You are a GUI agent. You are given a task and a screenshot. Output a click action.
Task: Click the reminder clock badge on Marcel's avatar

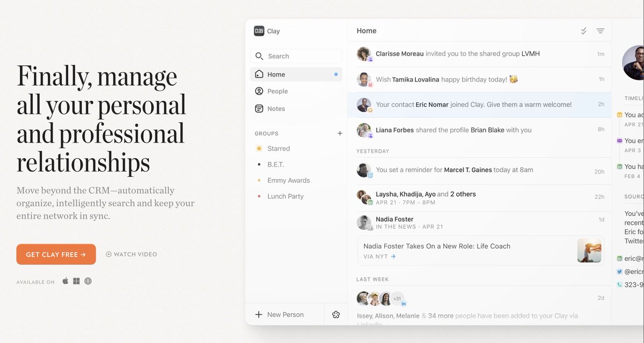coord(370,175)
